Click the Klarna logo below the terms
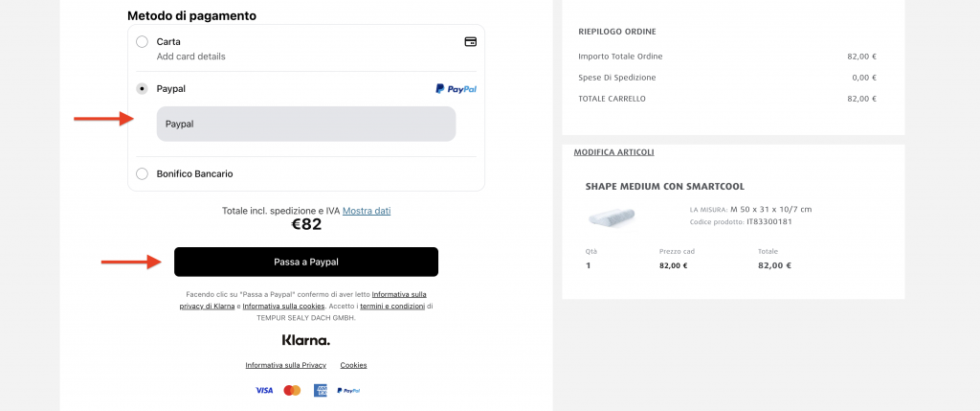The image size is (980, 411). [305, 340]
